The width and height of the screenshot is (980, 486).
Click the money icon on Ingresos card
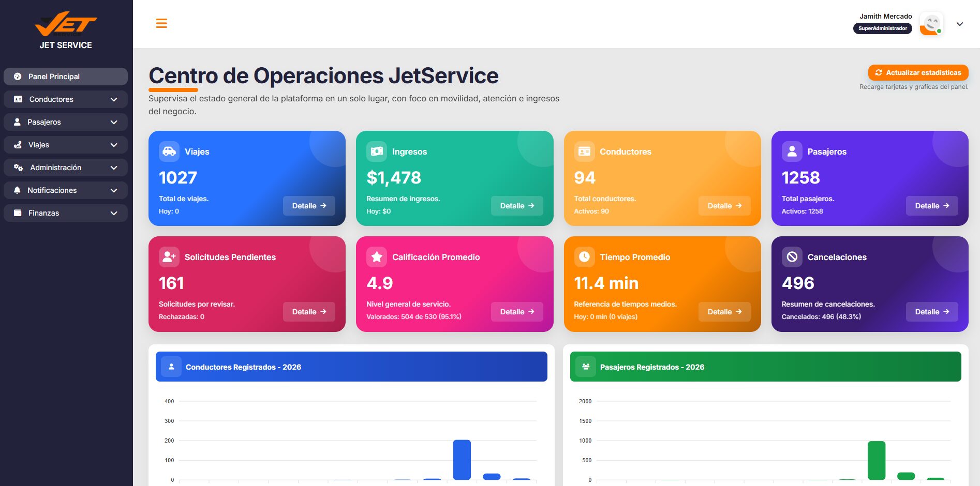377,151
